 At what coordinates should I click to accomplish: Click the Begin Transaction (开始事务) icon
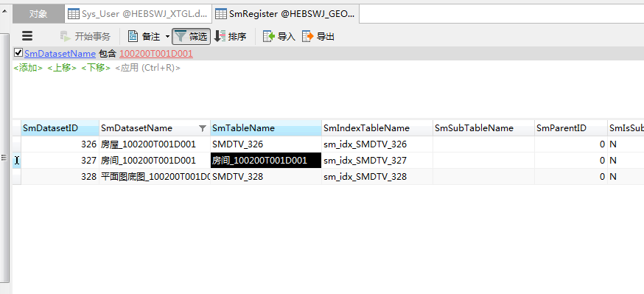pos(65,37)
